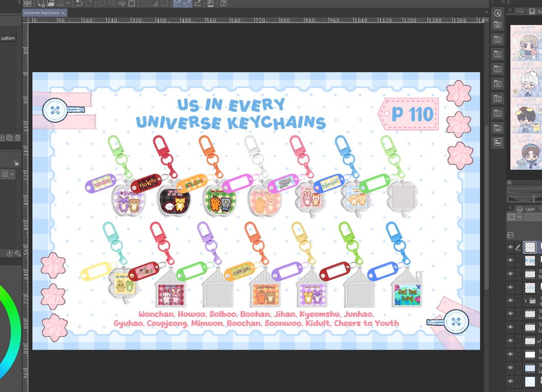The image size is (542, 392).
Task: Click the Clear Outside Selection icon
Action: coord(112,3)
